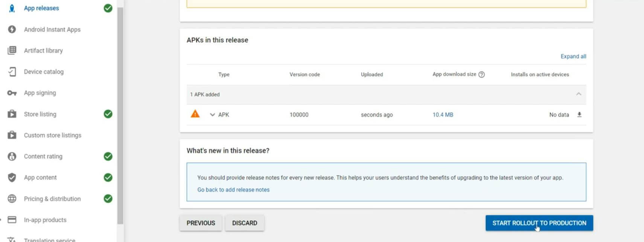Download the APK using the download icon
This screenshot has width=644, height=242.
(579, 115)
